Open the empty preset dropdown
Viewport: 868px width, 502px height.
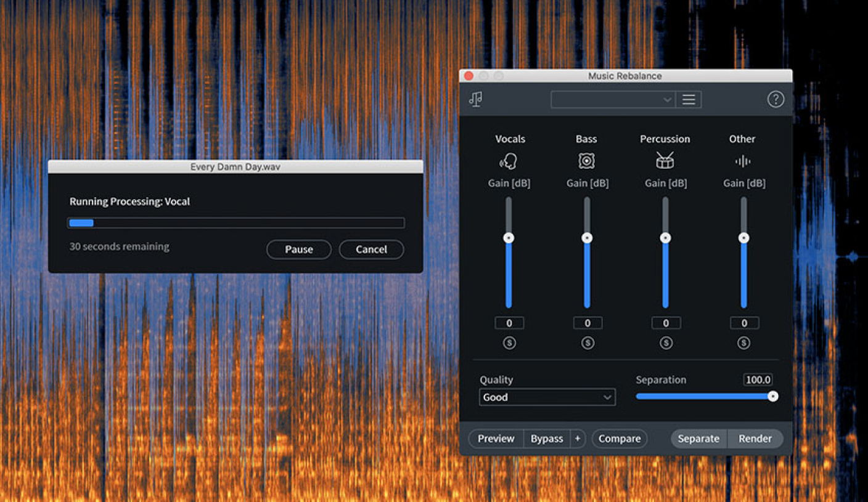613,100
